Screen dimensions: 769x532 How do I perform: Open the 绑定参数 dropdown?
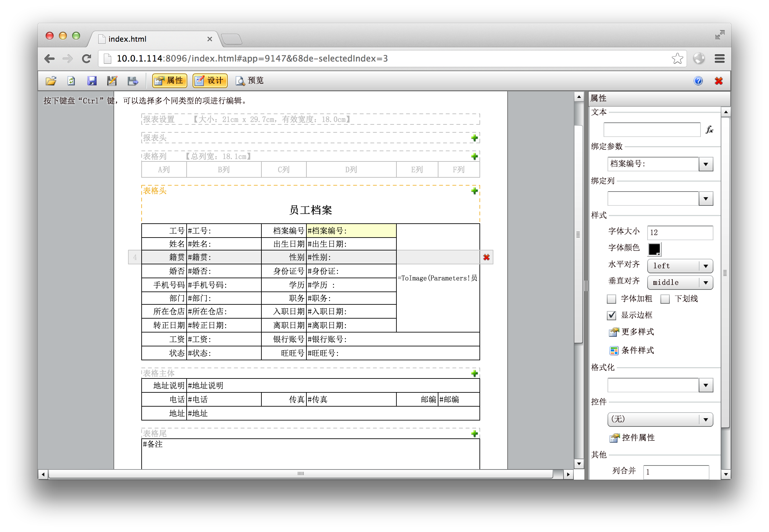706,164
